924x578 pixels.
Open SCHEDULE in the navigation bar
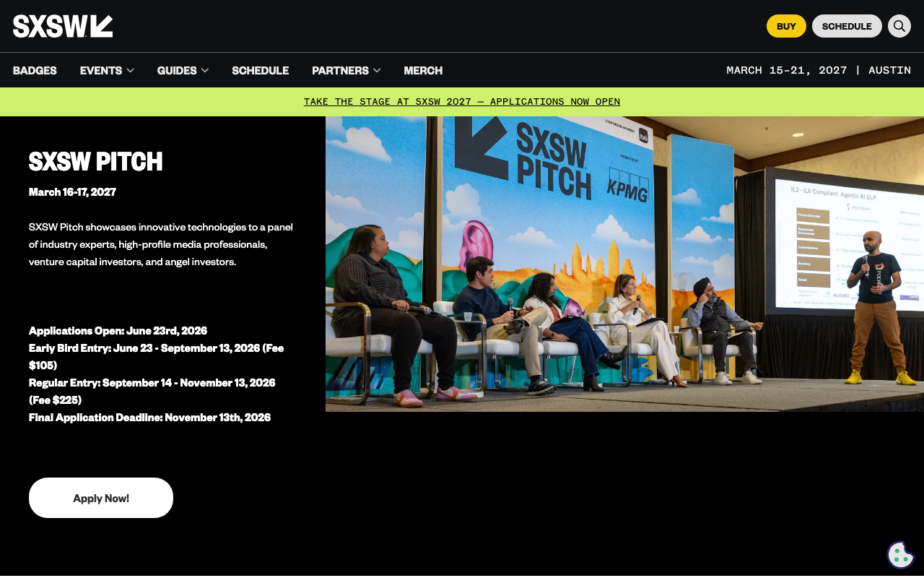pyautogui.click(x=260, y=70)
